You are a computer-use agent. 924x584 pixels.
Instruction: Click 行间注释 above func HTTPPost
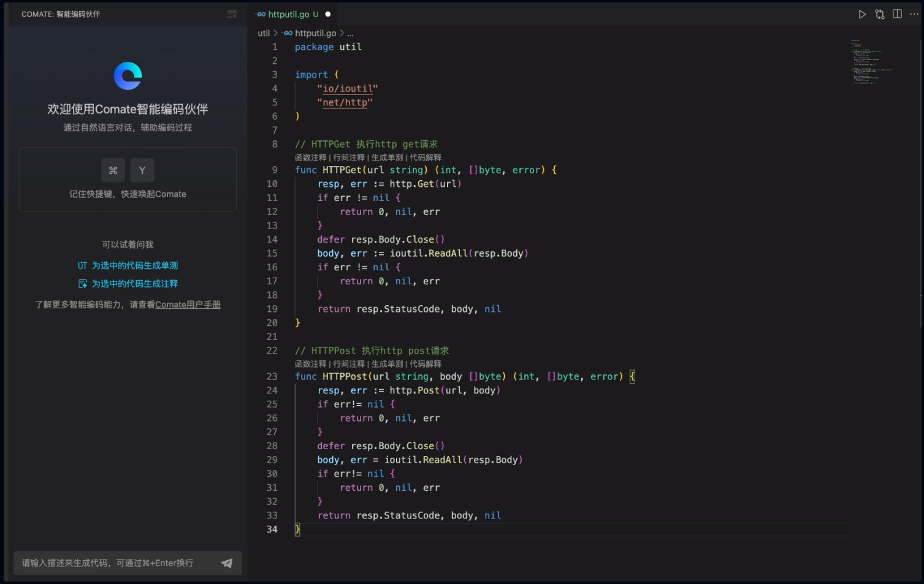pyautogui.click(x=349, y=364)
